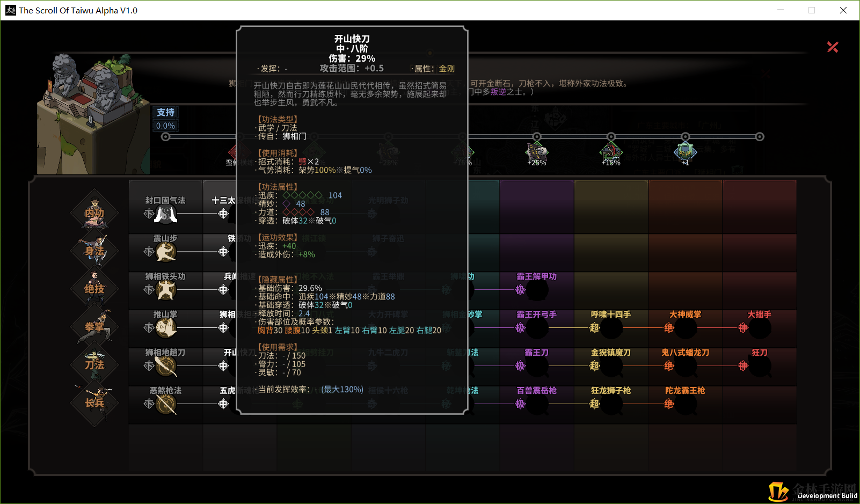Click the 封口固气法 skill icon
This screenshot has width=860, height=504.
pos(166,214)
